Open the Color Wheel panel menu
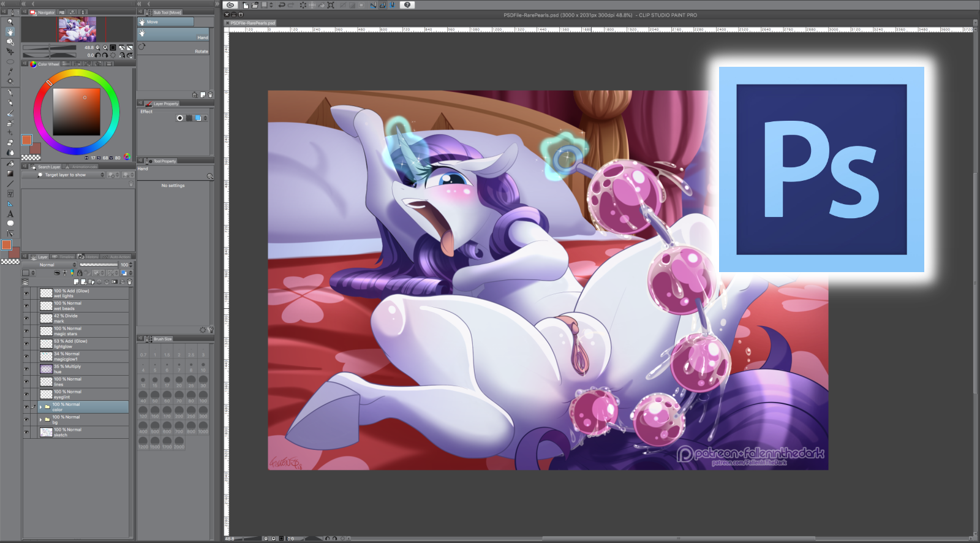 pos(25,64)
